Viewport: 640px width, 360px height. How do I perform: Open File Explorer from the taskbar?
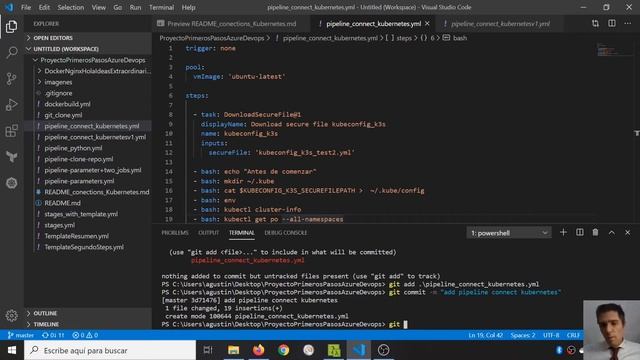click(233, 350)
